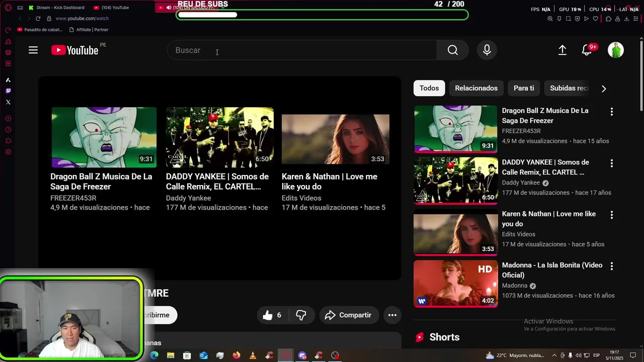Open Compartir share button
Image resolution: width=644 pixels, height=362 pixels.
point(349,315)
